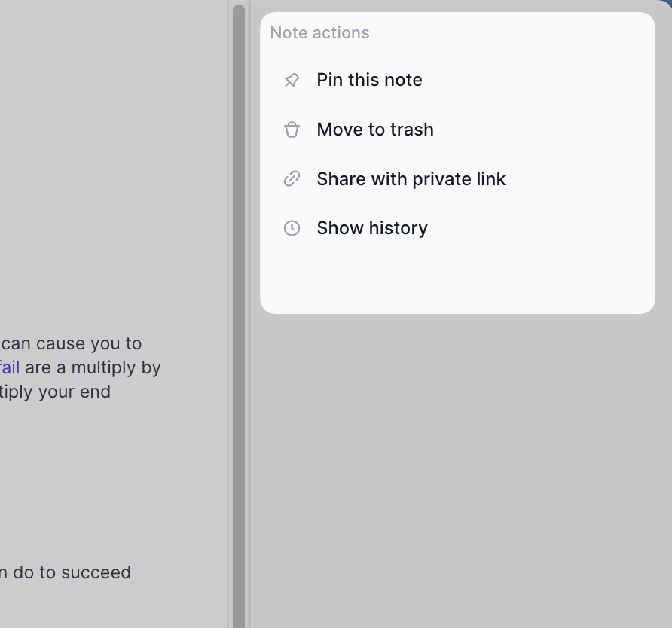Click the word "history" in the menu
Viewport: 672px width, 628px height.
[399, 228]
